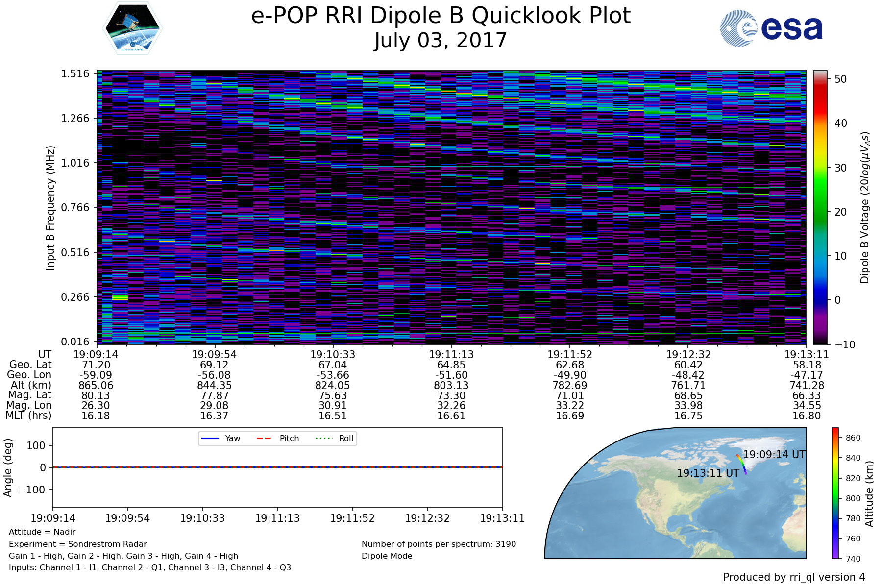Click 'Number of points per spectrum: 3190'

tap(439, 544)
